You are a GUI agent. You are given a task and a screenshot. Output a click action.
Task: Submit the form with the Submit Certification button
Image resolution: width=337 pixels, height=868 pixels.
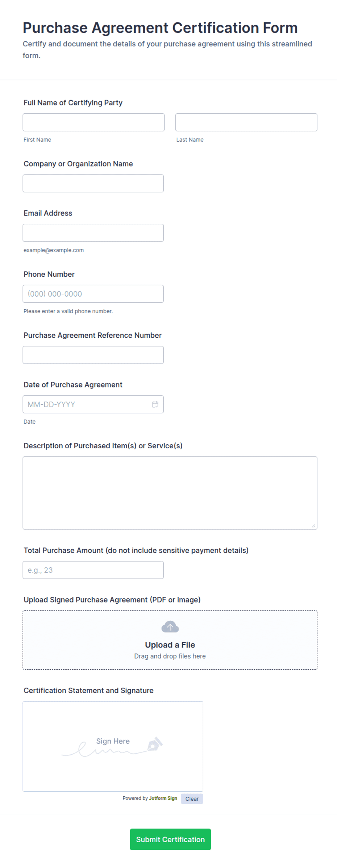point(170,839)
